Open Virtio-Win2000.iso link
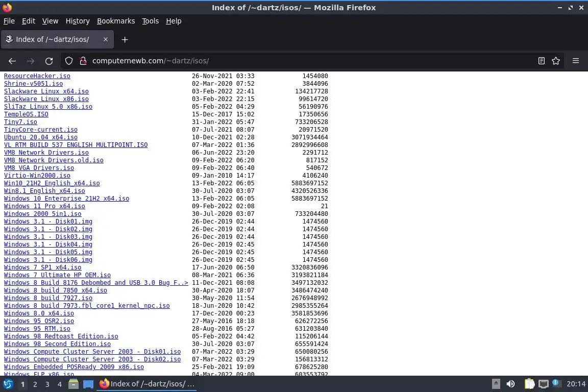 coord(37,176)
